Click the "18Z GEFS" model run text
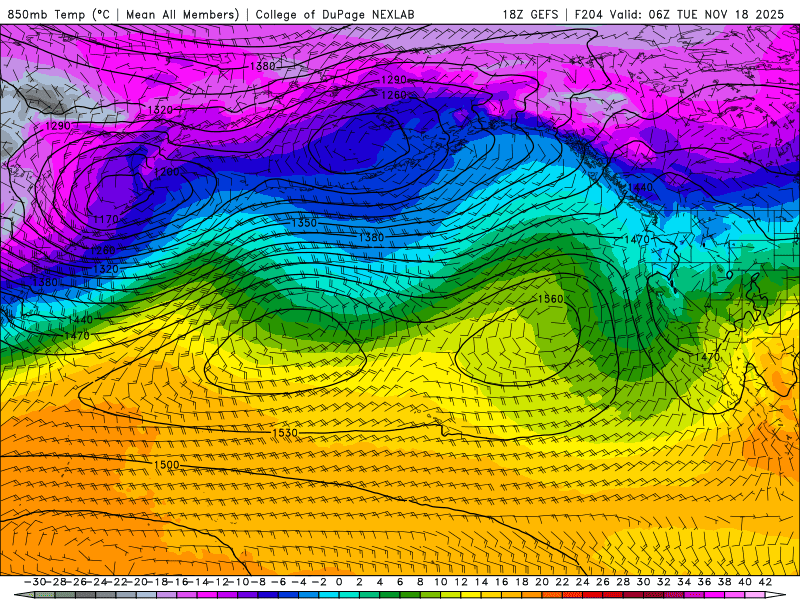 point(530,14)
